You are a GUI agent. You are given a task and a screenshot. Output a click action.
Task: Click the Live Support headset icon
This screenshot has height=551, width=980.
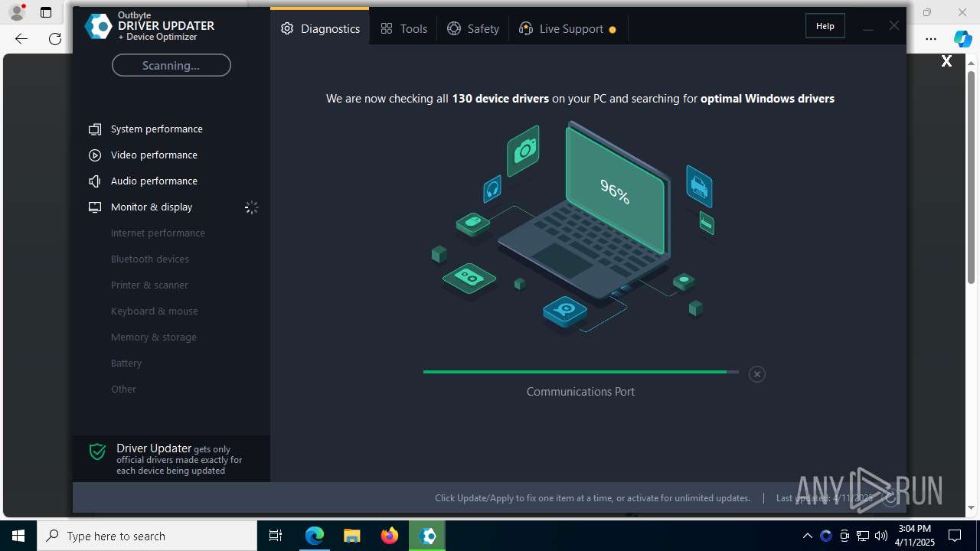tap(526, 29)
